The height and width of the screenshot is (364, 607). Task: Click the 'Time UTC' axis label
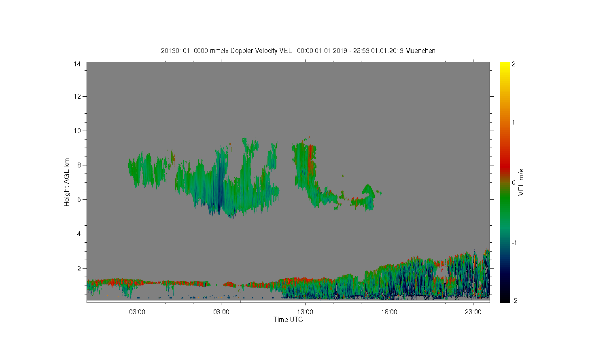[x=288, y=320]
